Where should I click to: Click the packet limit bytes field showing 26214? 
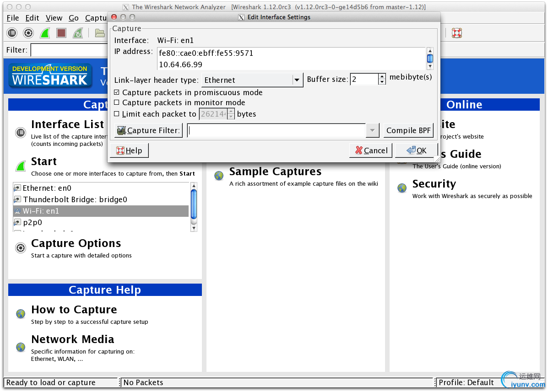(x=213, y=114)
